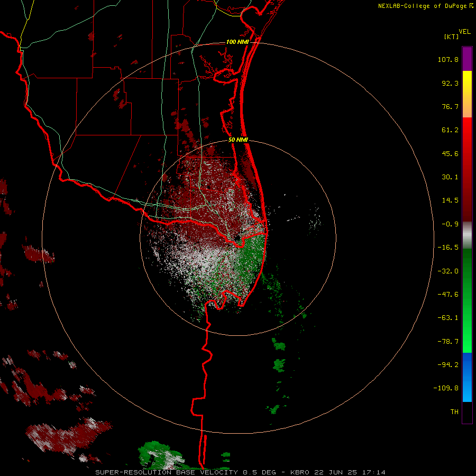Viewport: 476px width, 476px height.
Task: Click the bright green segment of the color bar
Action: click(x=467, y=300)
